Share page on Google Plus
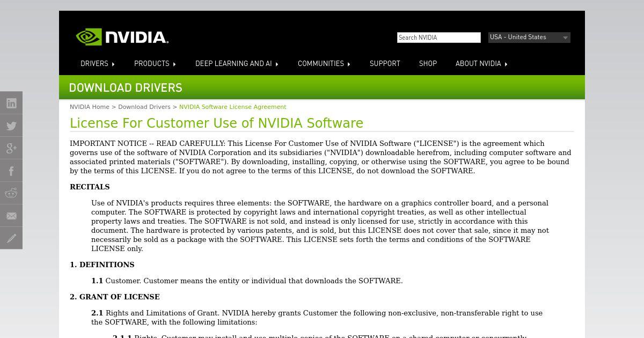Viewport: 644px width, 338px height. 11,148
